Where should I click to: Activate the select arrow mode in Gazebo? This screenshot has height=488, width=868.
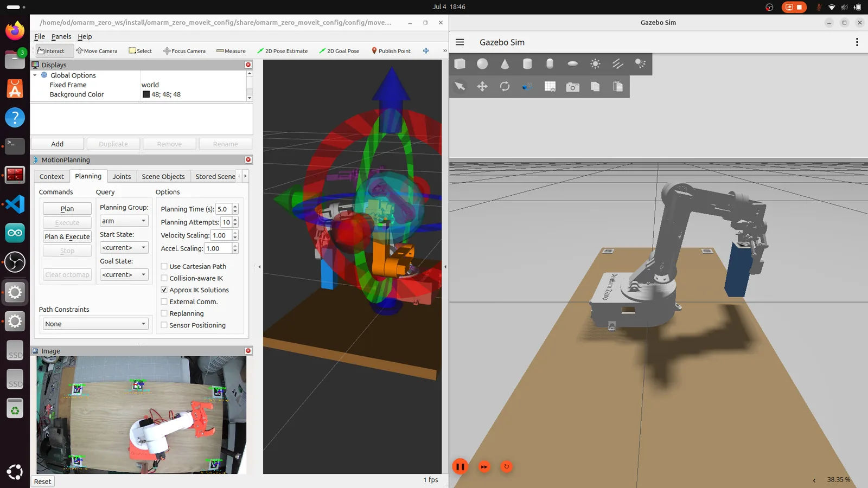[460, 87]
